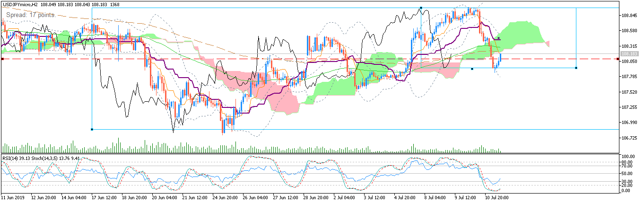The image size is (644, 203).
Task: Click the 106.725 price axis label
Action: click(x=629, y=138)
